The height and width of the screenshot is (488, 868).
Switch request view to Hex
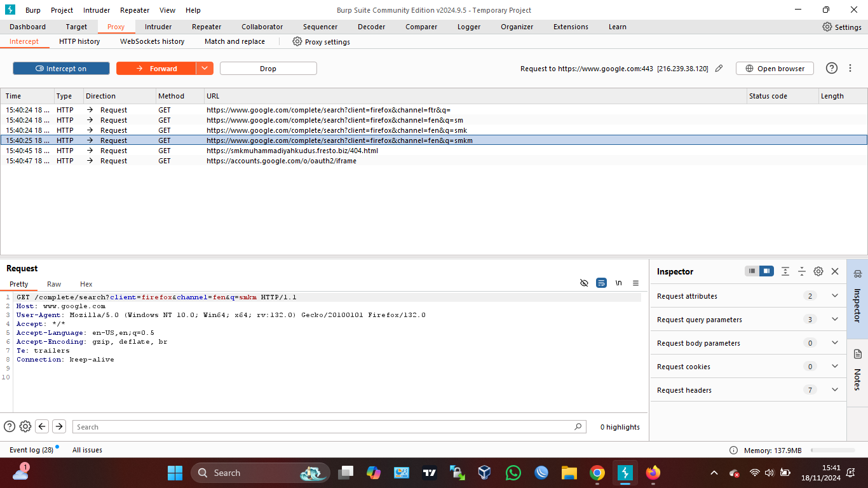86,284
